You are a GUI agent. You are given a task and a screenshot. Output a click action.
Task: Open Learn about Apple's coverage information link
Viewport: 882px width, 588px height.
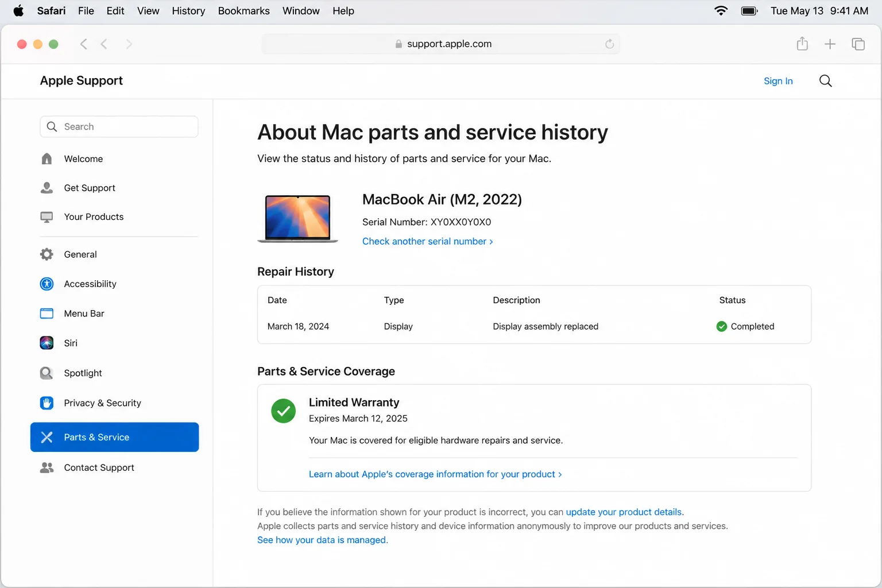[435, 474]
